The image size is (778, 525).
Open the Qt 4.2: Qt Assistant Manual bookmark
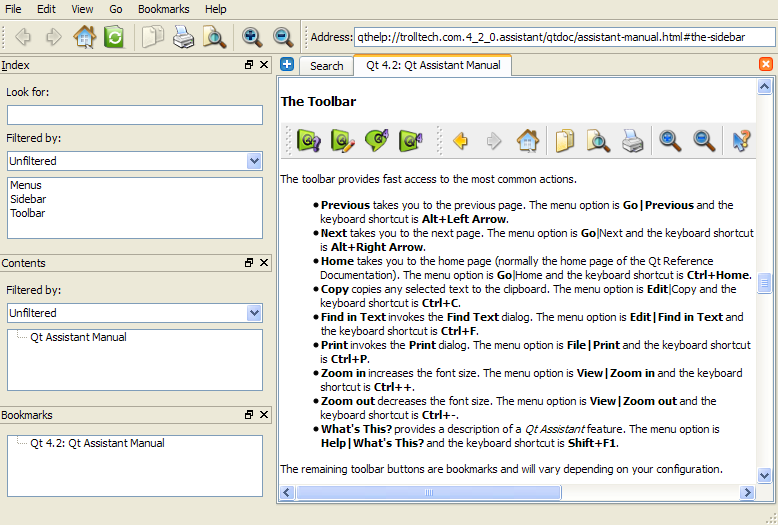(x=97, y=443)
